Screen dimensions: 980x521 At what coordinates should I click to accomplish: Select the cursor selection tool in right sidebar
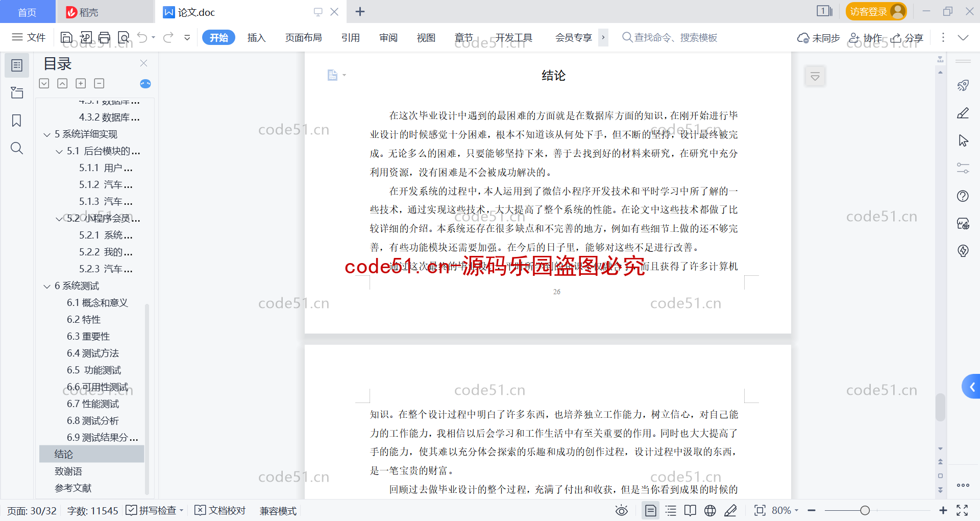click(963, 140)
